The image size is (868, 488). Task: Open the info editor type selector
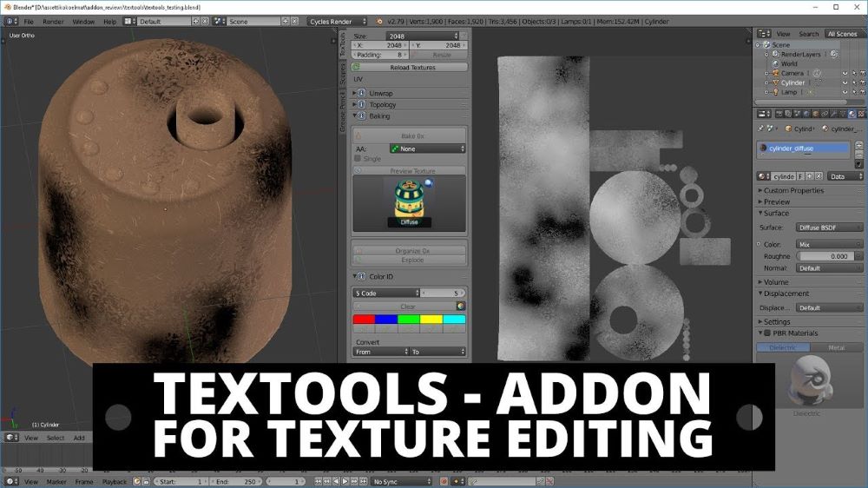tap(11, 22)
